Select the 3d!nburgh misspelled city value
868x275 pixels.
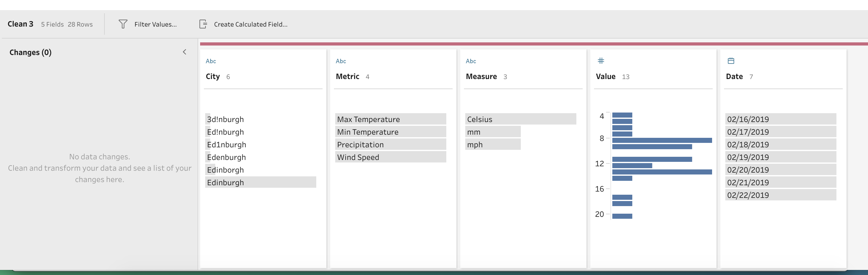tap(225, 119)
